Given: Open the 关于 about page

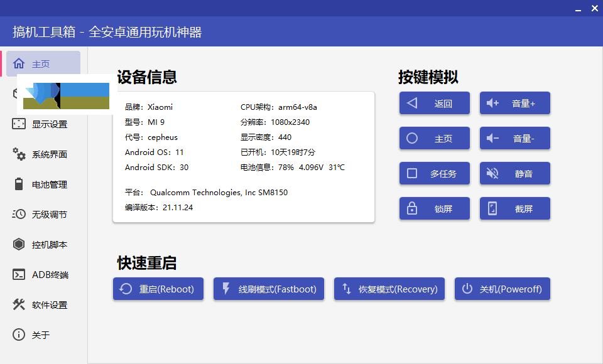Looking at the screenshot, I should (x=43, y=335).
